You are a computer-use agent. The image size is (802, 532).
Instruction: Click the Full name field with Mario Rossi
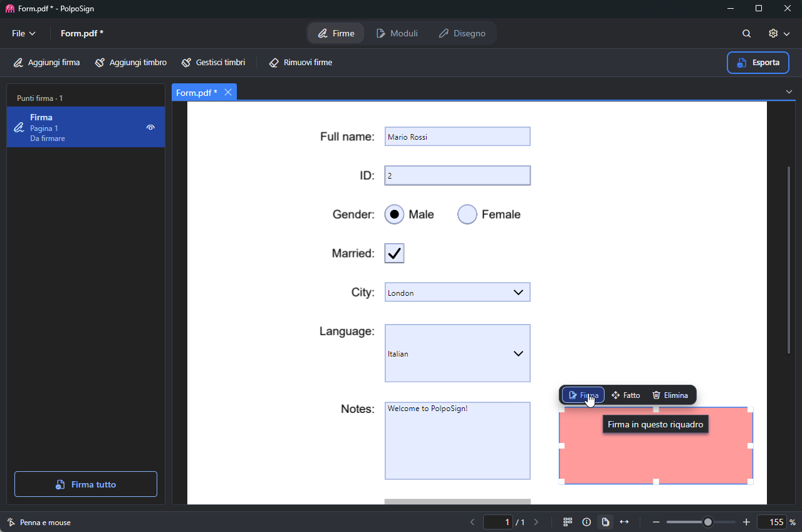point(457,137)
